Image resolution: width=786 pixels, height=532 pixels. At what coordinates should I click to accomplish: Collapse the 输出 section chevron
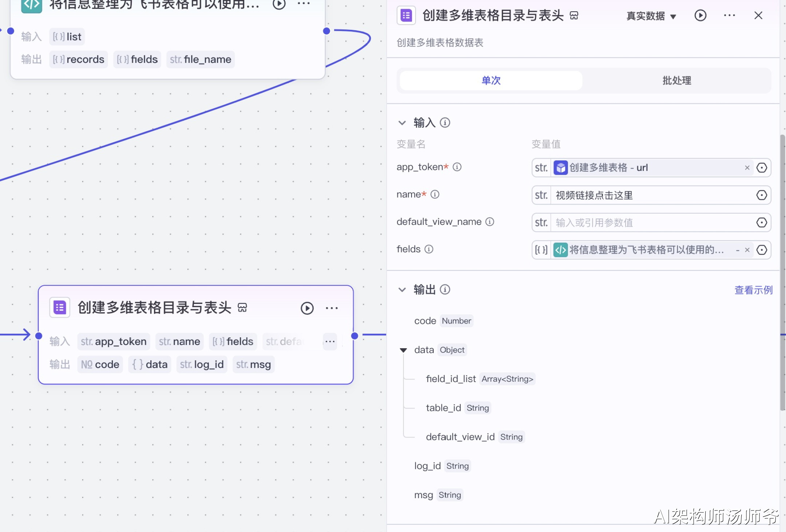point(402,290)
